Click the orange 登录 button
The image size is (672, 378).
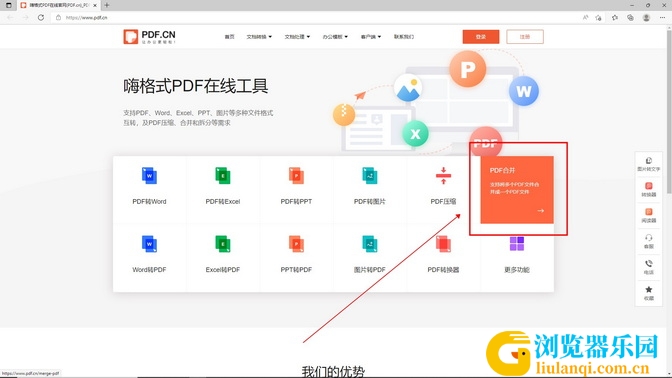pyautogui.click(x=481, y=37)
